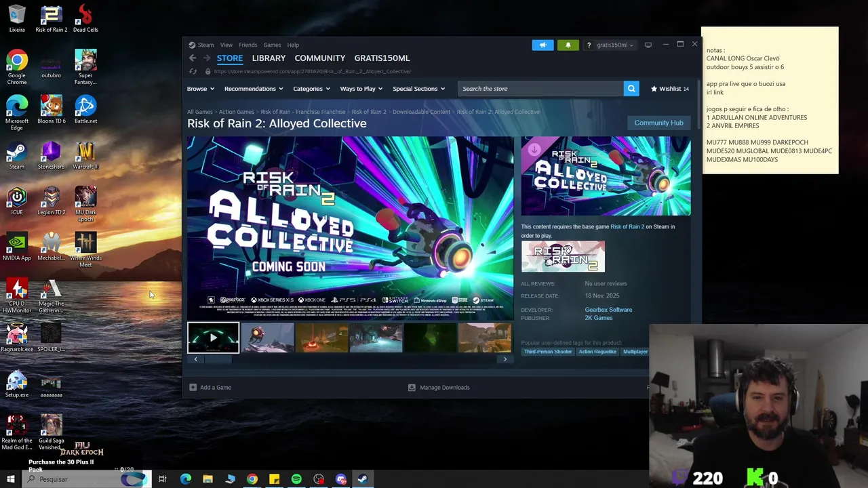Open Sticky Notes from the taskbar
868x488 pixels.
(274, 479)
